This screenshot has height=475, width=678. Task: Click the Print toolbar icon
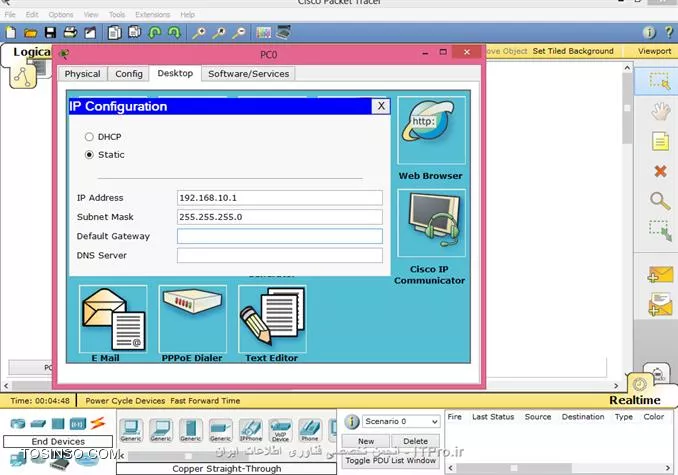pos(70,32)
